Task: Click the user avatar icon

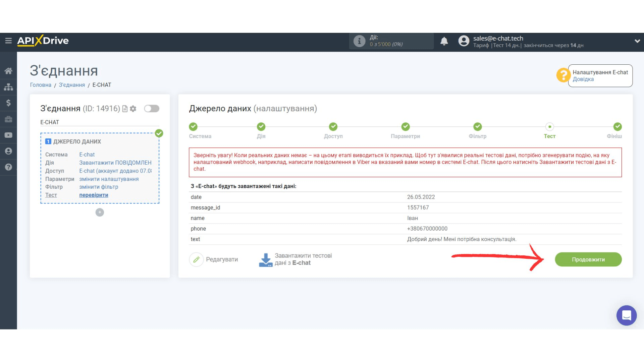Action: click(464, 41)
